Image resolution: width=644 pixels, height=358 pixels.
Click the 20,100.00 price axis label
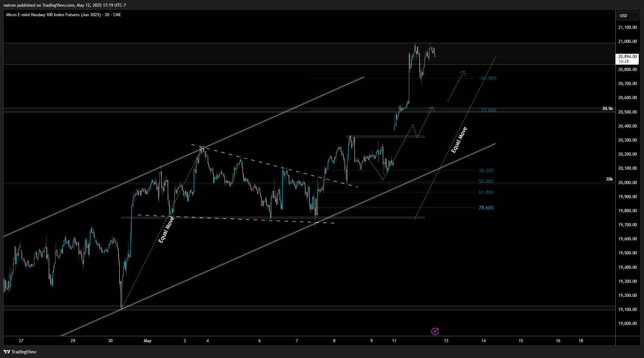tap(628, 168)
